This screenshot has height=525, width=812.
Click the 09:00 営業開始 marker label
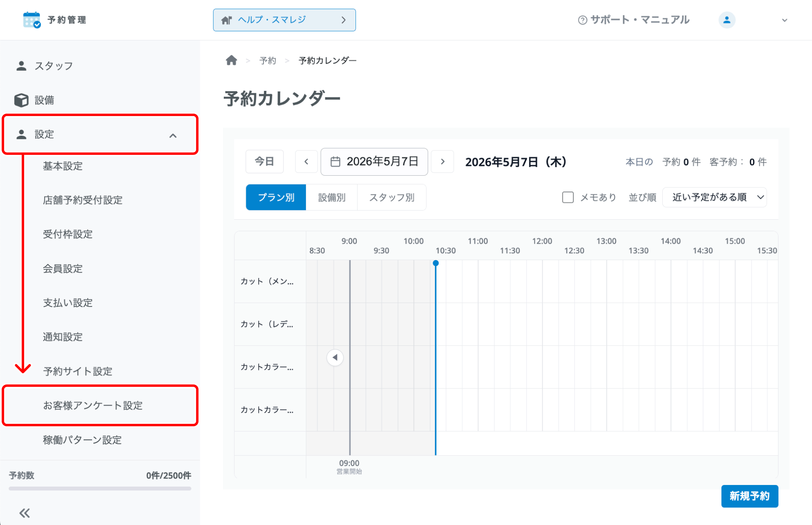coord(349,467)
